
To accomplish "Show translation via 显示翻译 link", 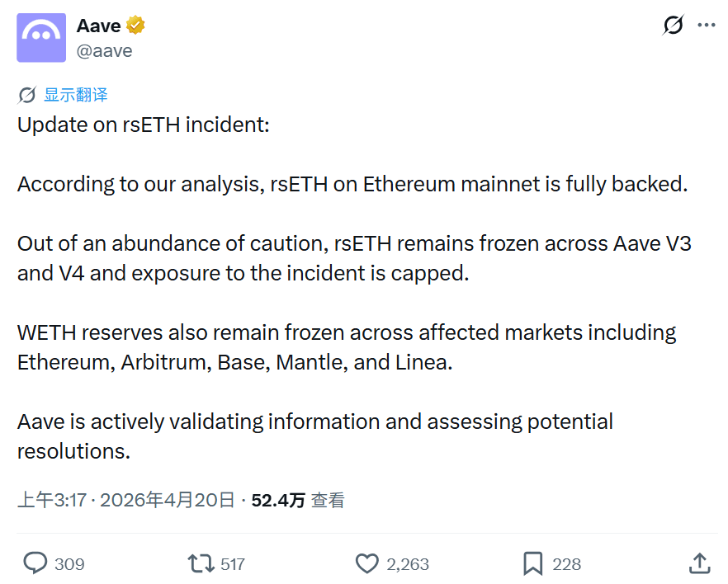I will coord(76,95).
